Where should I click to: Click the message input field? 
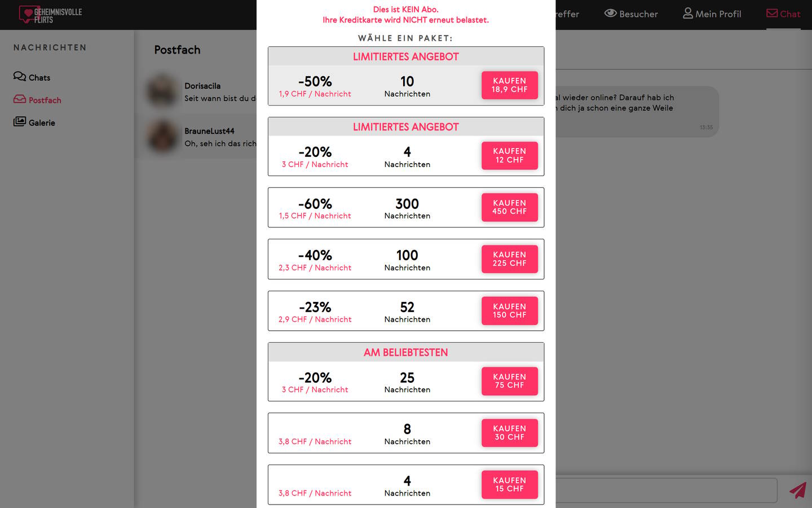(x=665, y=490)
